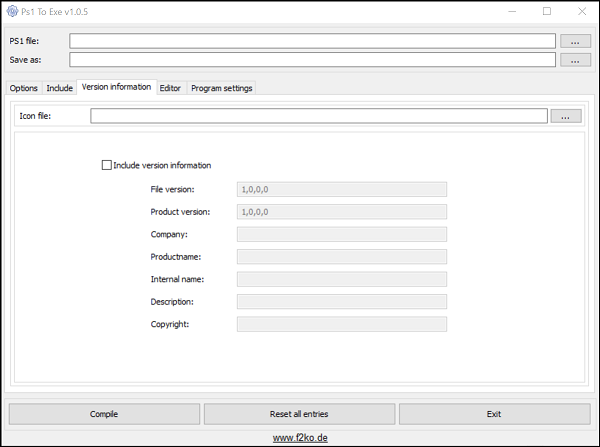Screen dimensions: 600x447
Task: Close the Ps1 To Exe window
Action: pos(582,11)
